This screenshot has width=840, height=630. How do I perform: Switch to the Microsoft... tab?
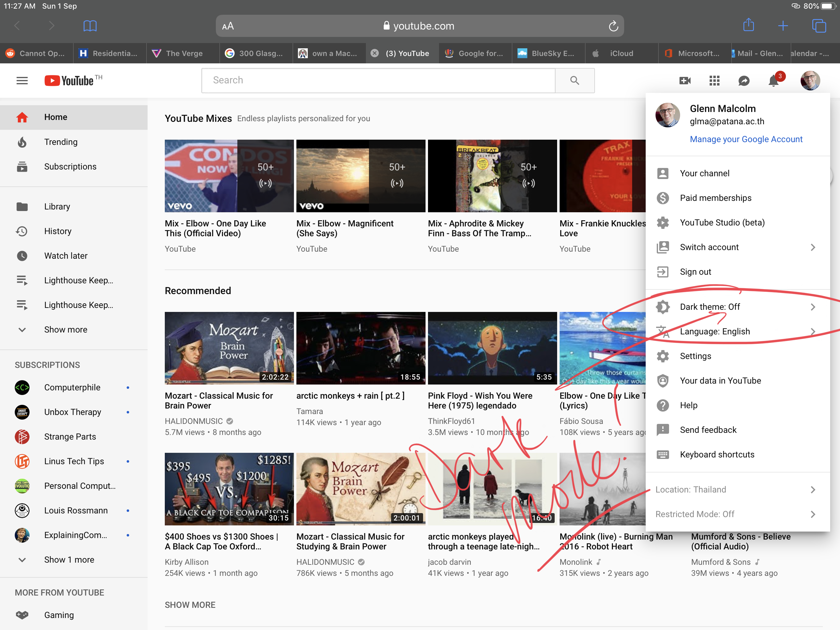(x=694, y=53)
